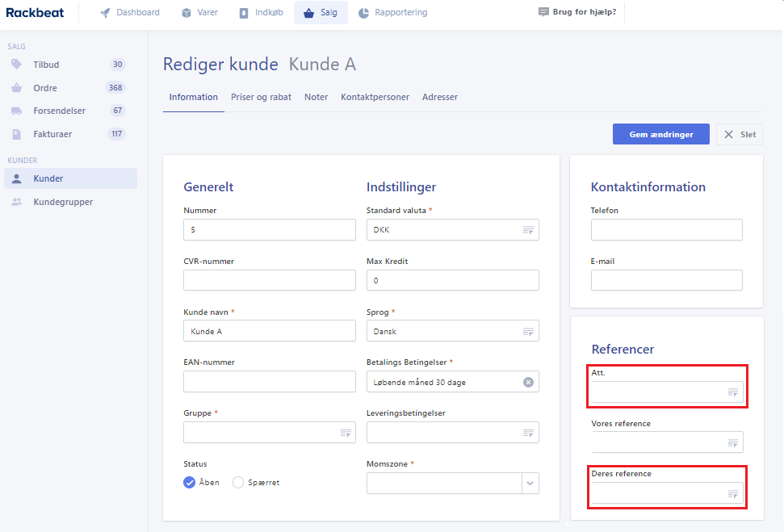Click the Gem ændringer button
The width and height of the screenshot is (784, 532).
(661, 134)
